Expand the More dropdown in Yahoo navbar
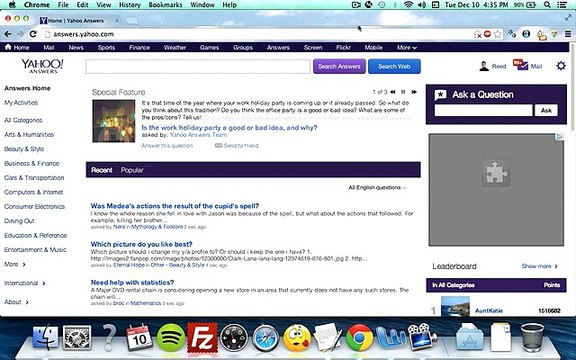The width and height of the screenshot is (576, 360). pyautogui.click(x=407, y=47)
